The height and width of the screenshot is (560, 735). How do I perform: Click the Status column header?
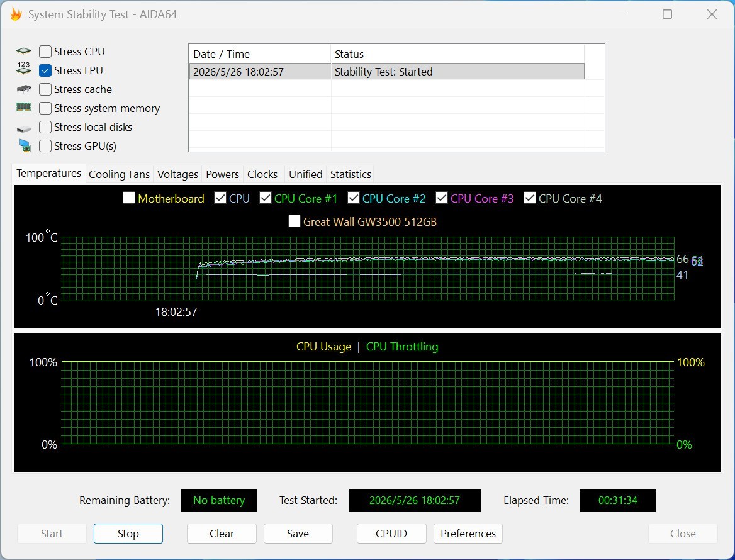point(457,54)
